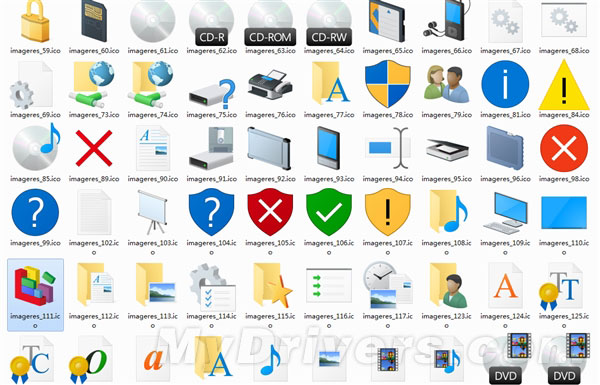The height and width of the screenshot is (385, 600).
Task: Select the fonts folder icon imageres_77.ico
Action: (x=331, y=83)
